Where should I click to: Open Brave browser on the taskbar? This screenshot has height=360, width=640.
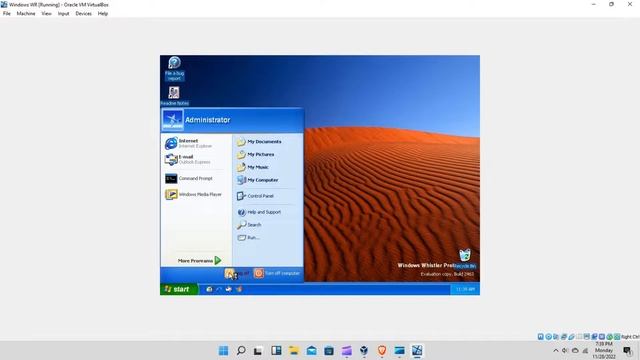pyautogui.click(x=382, y=350)
